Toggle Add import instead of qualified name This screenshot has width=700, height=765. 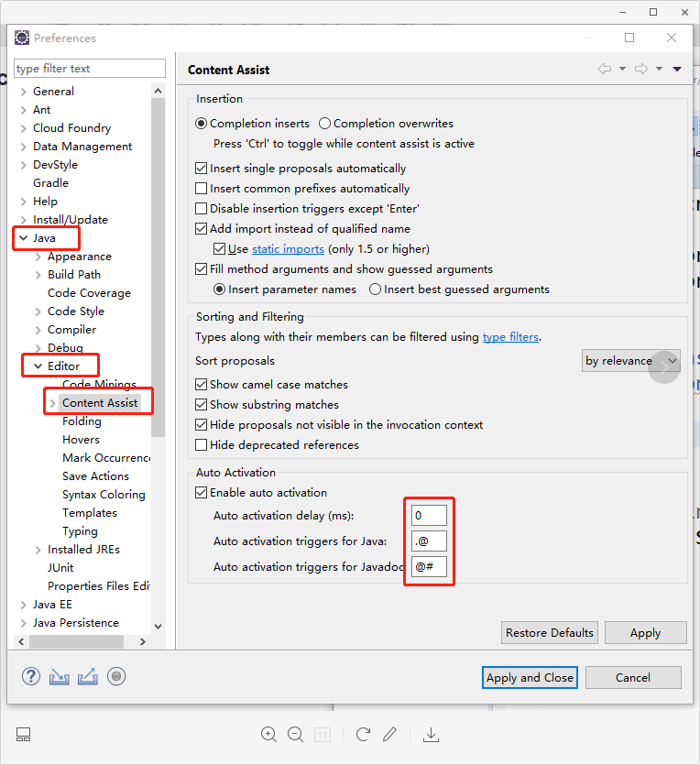tap(201, 229)
